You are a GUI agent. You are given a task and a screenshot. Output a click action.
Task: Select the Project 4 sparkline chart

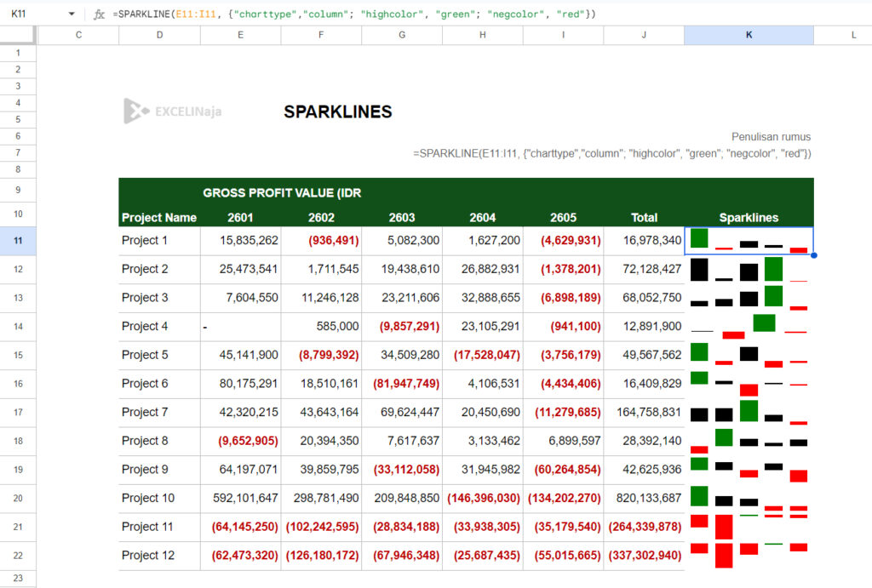pyautogui.click(x=749, y=326)
